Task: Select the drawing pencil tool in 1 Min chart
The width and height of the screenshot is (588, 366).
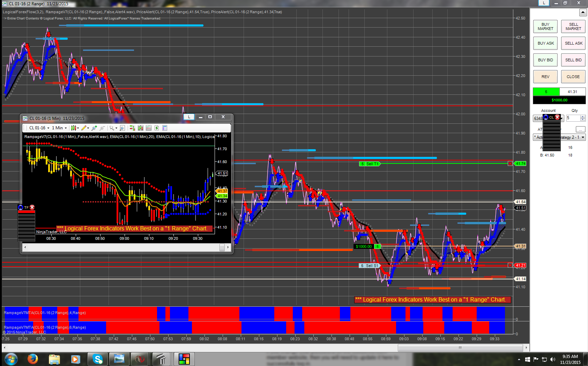Action: tap(84, 128)
